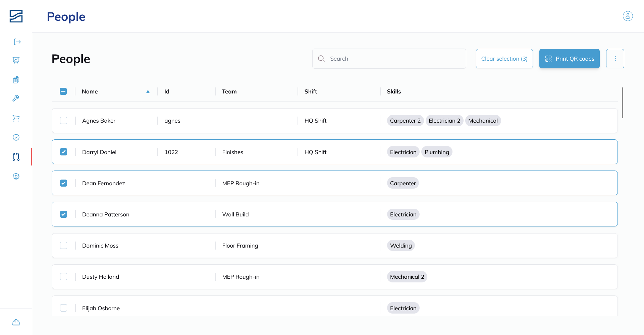Click the Plumbing skill tag
This screenshot has width=644, height=335.
(x=437, y=152)
